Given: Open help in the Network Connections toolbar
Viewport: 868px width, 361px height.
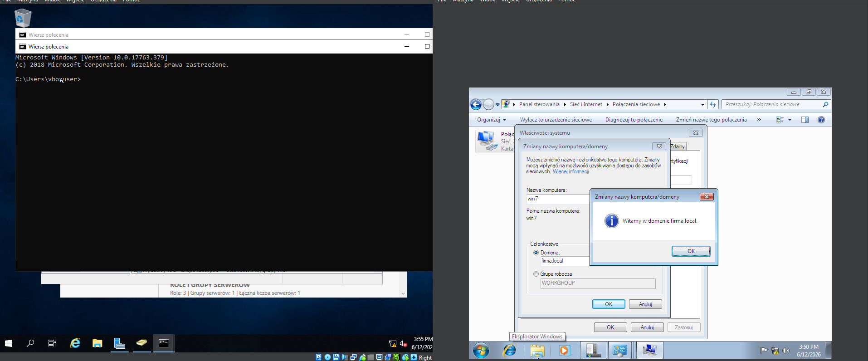Looking at the screenshot, I should 821,120.
